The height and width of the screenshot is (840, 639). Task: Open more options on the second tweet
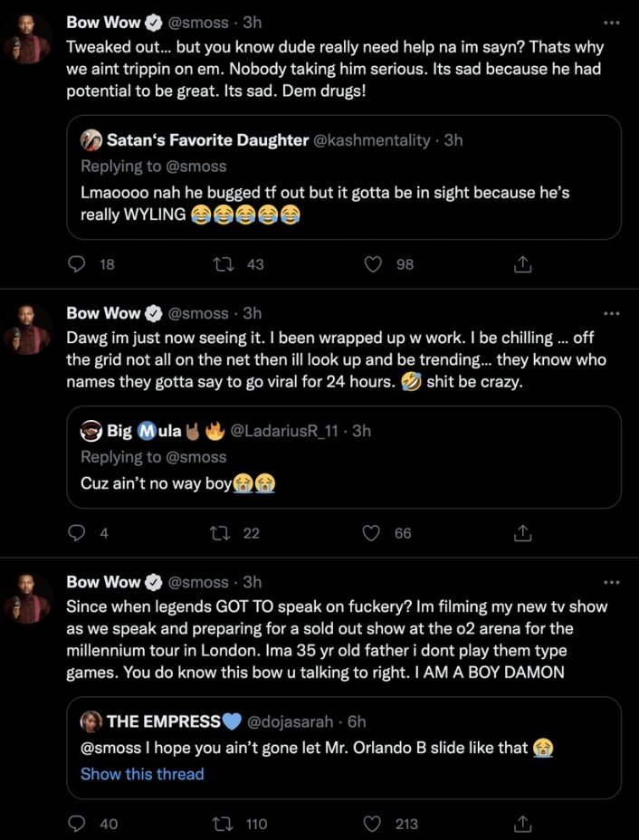(612, 313)
